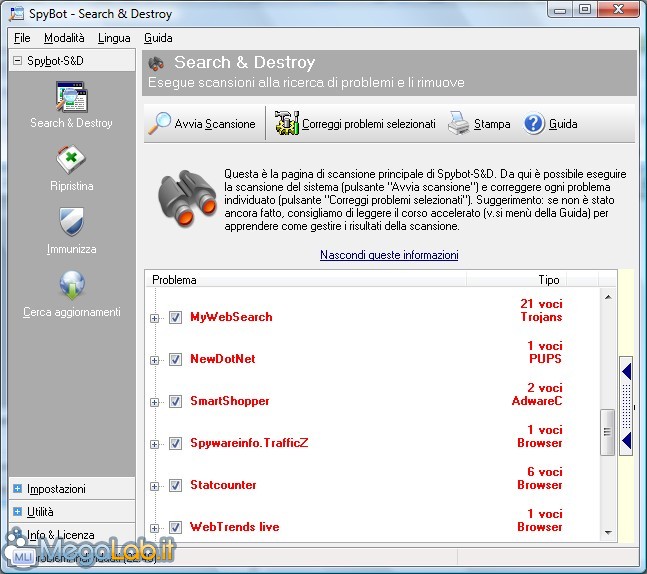Open the Modalità menu
The image size is (647, 574).
[x=64, y=38]
